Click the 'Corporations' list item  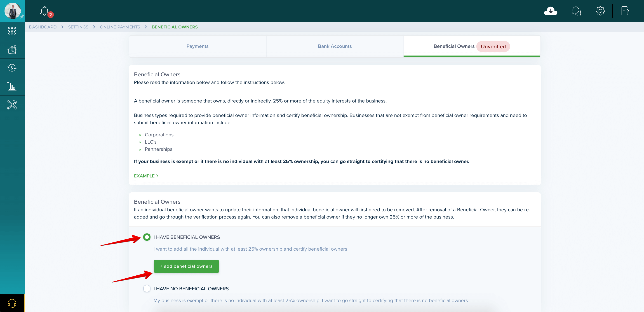pos(159,135)
